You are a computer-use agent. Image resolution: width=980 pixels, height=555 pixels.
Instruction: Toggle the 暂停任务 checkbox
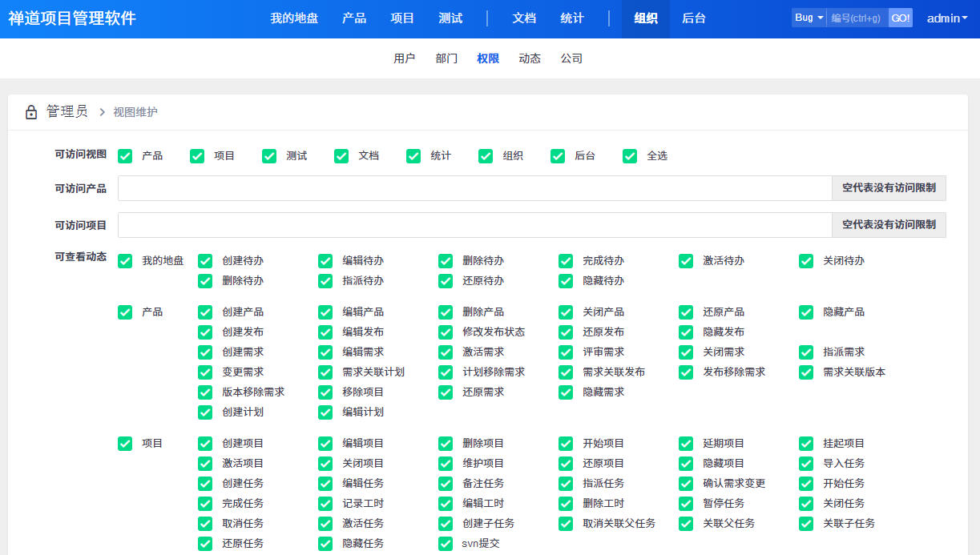point(686,504)
